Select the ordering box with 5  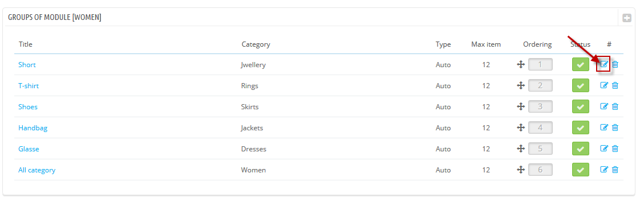click(540, 149)
